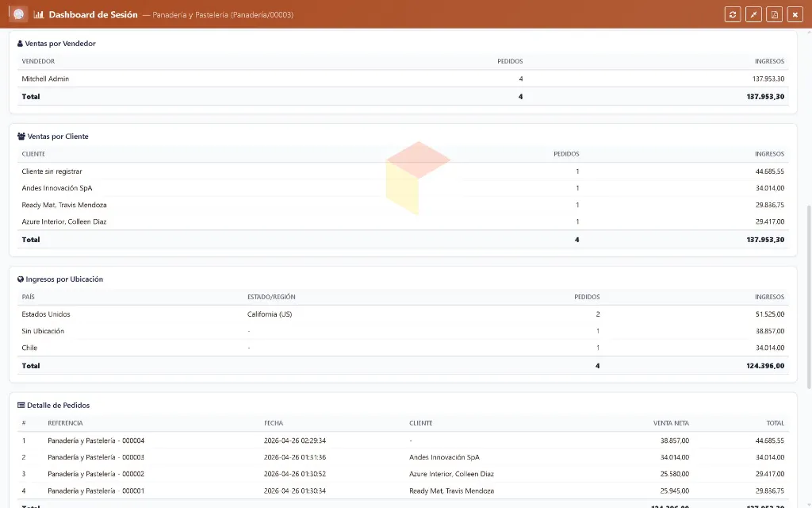Click the 124.396,00 total in Ingresos por Ubicación
Image resolution: width=812 pixels, height=508 pixels.
765,365
